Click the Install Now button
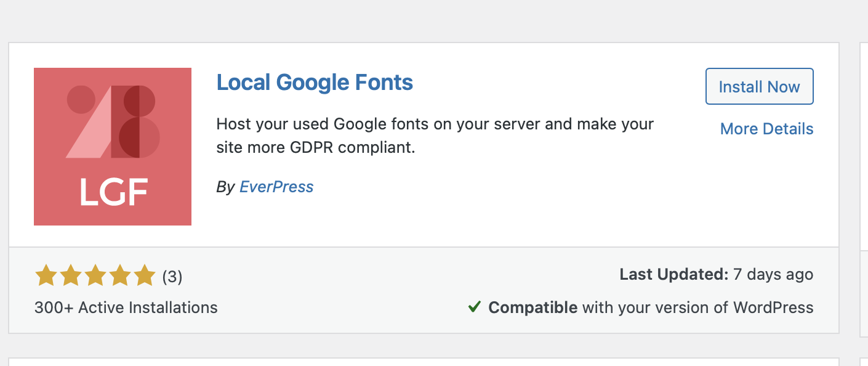Screen dimensions: 868x366 pyautogui.click(x=759, y=86)
